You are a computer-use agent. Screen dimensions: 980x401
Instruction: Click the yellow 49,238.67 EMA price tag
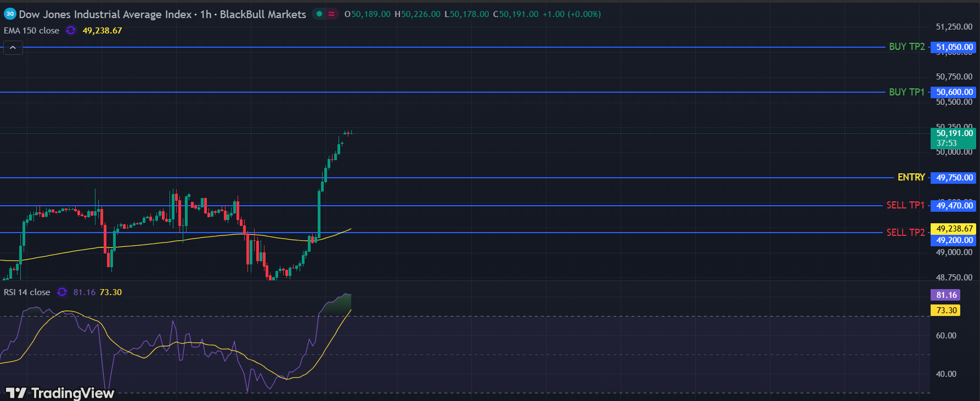click(x=954, y=229)
